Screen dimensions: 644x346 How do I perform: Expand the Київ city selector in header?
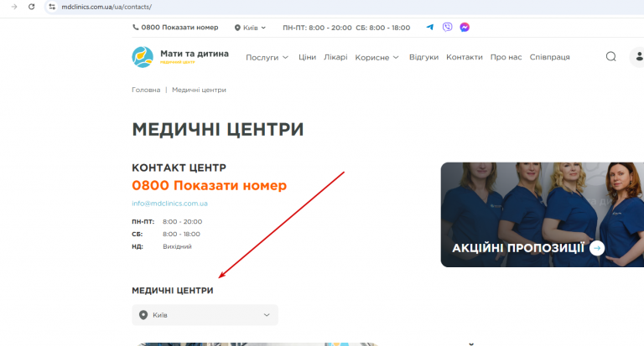click(x=250, y=28)
